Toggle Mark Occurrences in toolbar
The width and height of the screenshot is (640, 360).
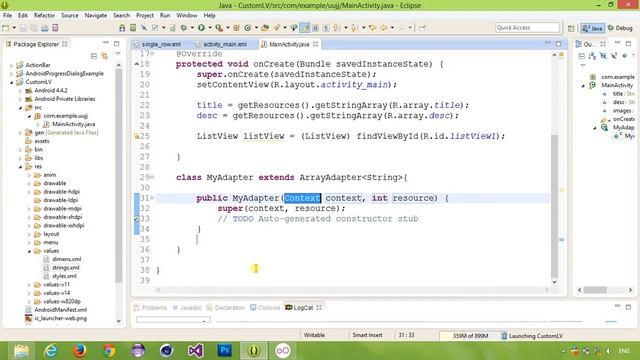point(304,28)
